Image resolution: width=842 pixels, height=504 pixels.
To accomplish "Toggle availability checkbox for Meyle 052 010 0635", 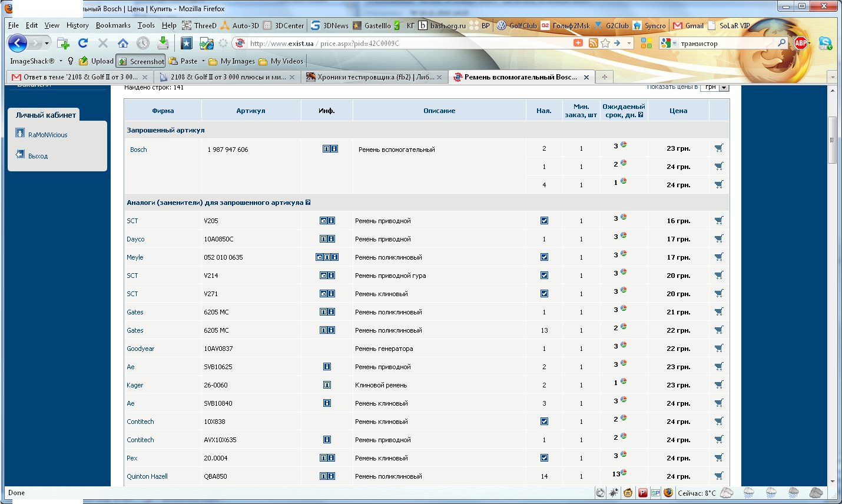I will (x=544, y=257).
